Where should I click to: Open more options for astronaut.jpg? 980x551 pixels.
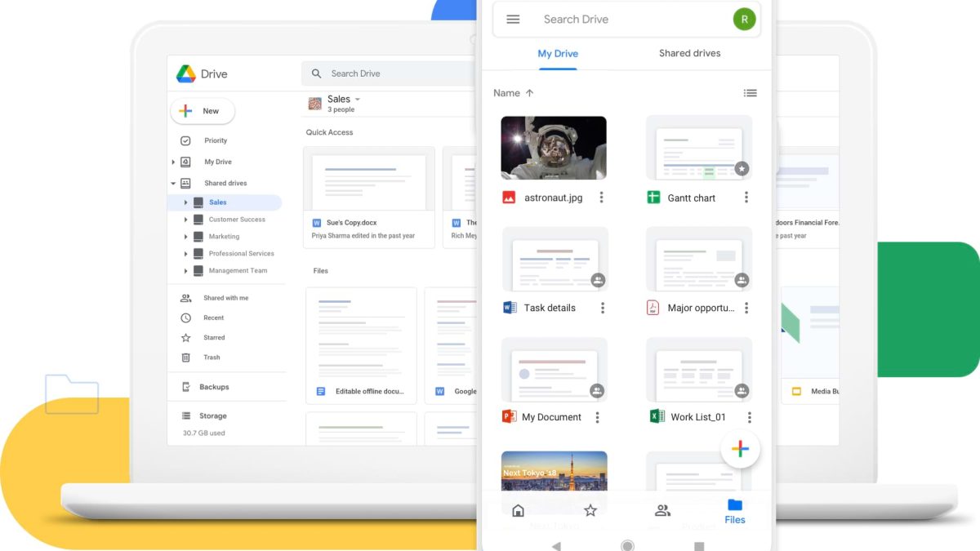click(x=601, y=198)
